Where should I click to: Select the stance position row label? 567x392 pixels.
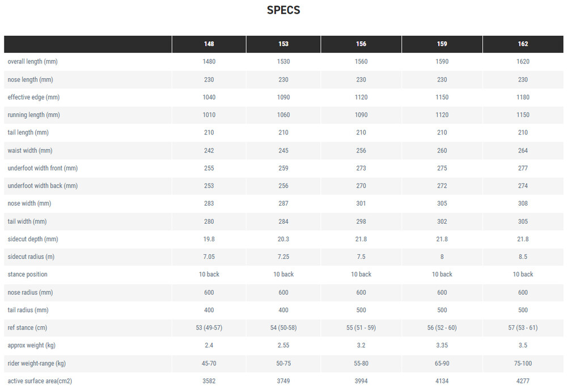tap(28, 275)
